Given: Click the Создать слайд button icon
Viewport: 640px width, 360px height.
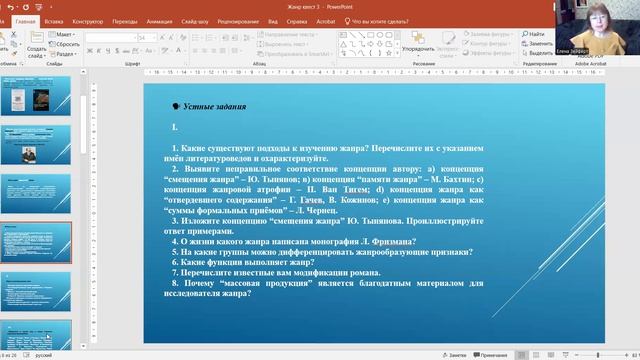Looking at the screenshot, I should coord(37,38).
